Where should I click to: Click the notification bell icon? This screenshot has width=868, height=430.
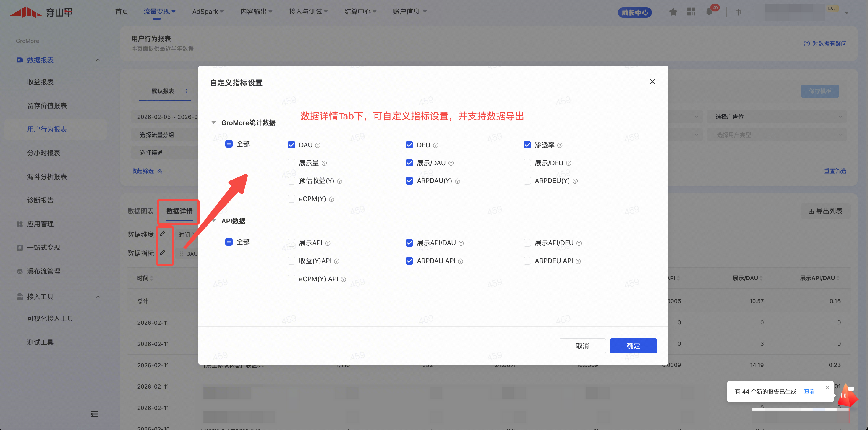point(709,12)
